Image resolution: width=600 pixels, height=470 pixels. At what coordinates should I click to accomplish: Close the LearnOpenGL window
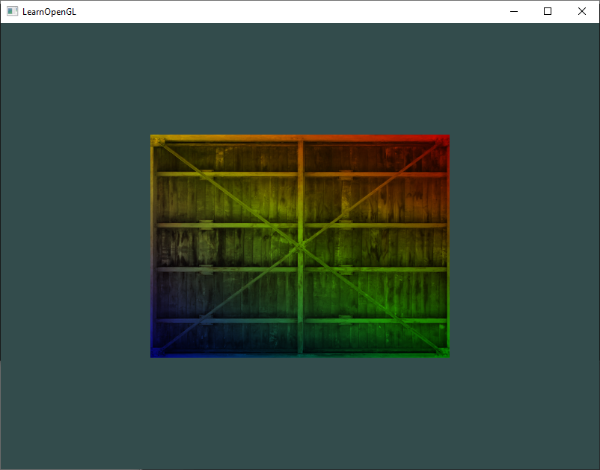[582, 11]
